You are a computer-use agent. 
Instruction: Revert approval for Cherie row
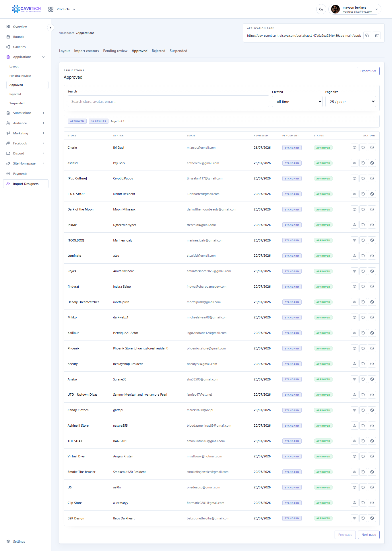(x=363, y=148)
